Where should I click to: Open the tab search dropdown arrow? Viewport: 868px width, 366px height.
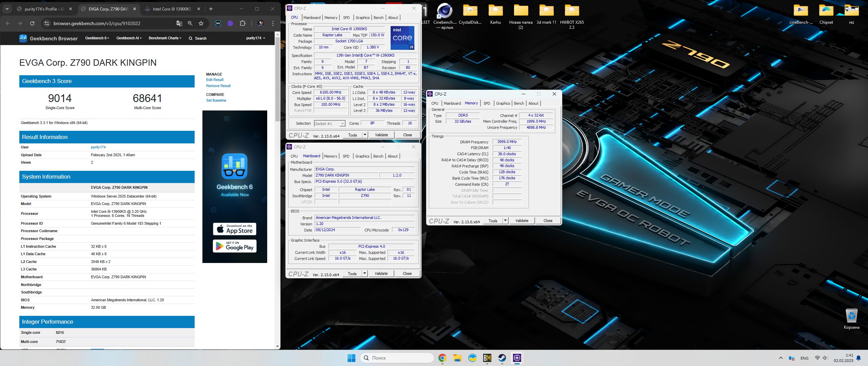(x=7, y=9)
